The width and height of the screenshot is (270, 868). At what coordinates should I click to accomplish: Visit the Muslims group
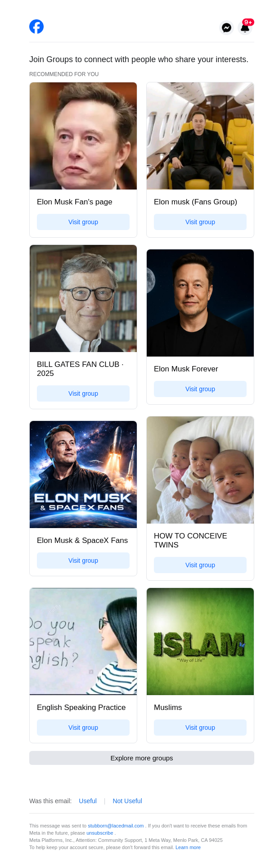(200, 728)
